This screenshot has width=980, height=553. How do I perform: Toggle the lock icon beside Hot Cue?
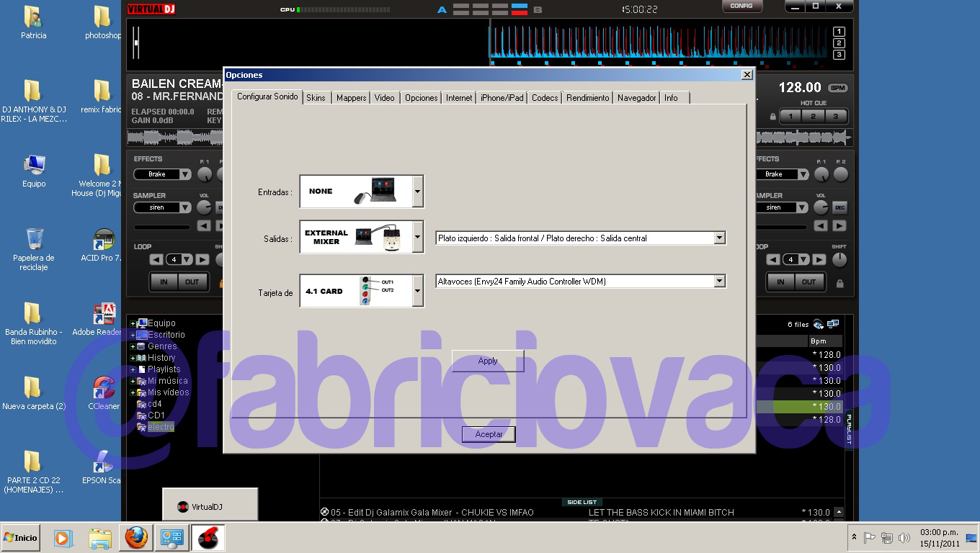[x=773, y=117]
